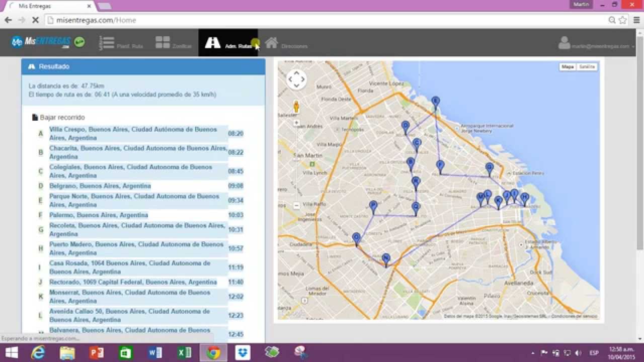Click map marker N at the bottom
Screen dimensions: 644x362
pos(386,260)
